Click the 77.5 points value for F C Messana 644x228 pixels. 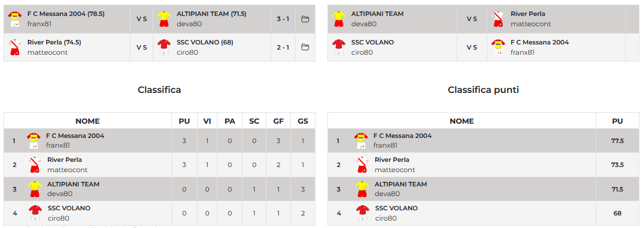(x=617, y=141)
